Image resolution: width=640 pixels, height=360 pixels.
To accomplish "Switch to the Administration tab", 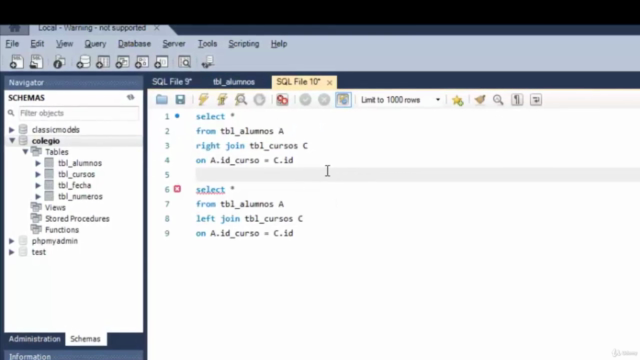I will point(34,339).
